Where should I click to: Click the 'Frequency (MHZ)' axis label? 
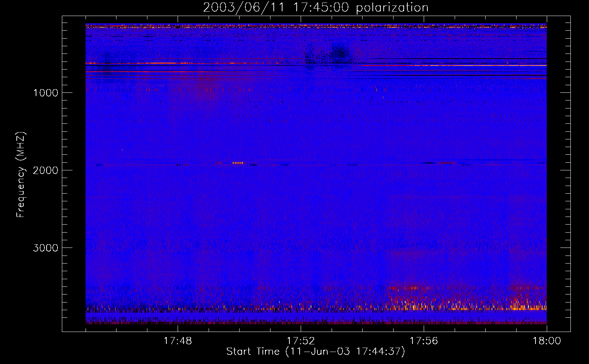click(x=21, y=175)
